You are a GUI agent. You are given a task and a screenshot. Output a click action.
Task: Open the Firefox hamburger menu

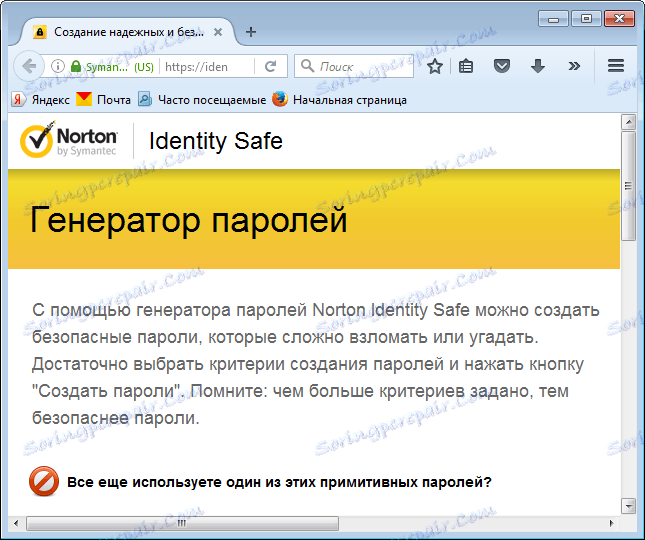pos(616,66)
